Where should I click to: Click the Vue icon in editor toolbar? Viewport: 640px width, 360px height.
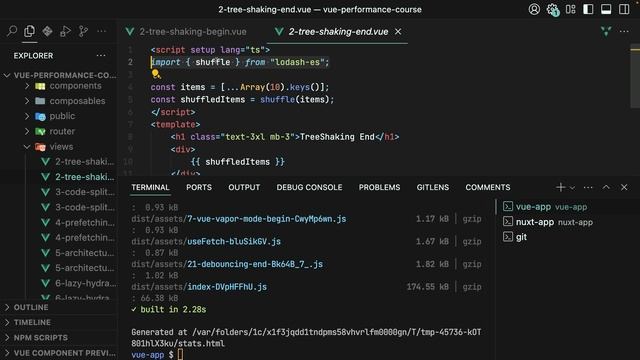606,31
